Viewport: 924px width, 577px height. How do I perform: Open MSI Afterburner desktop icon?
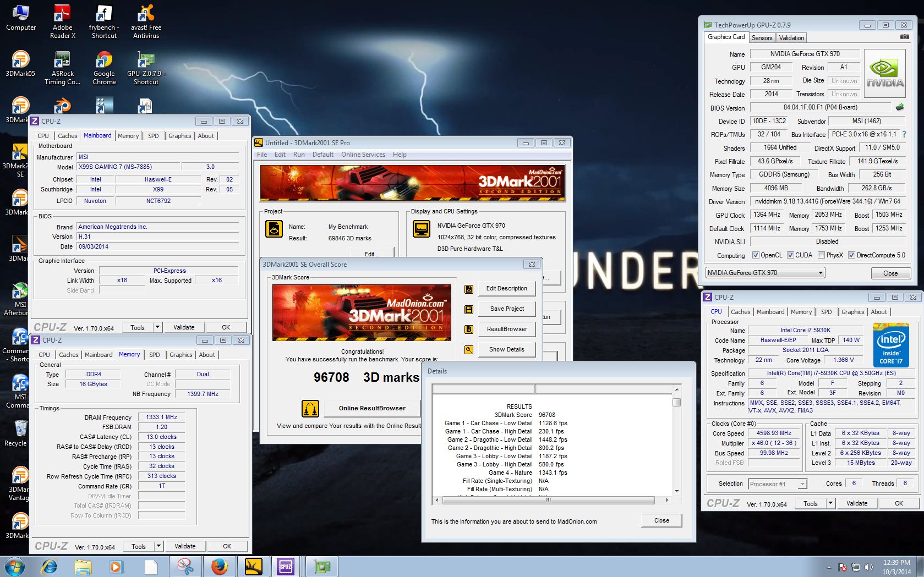coord(17,299)
